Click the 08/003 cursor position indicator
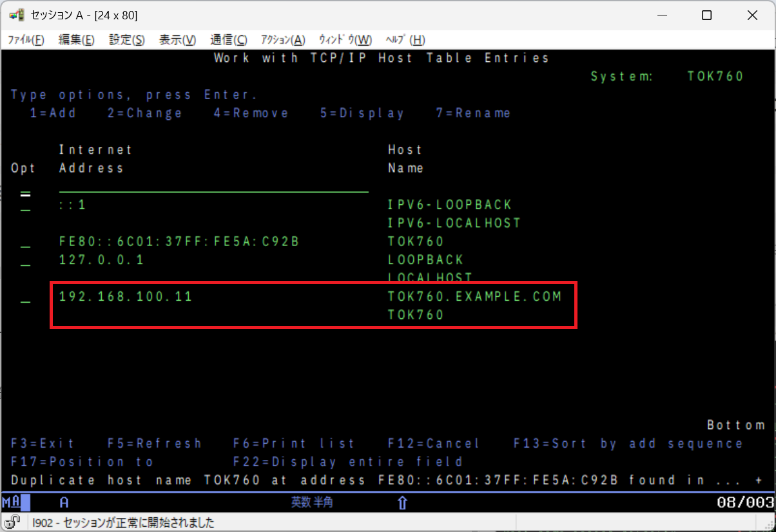Screen dimensions: 776x532 click(745, 502)
